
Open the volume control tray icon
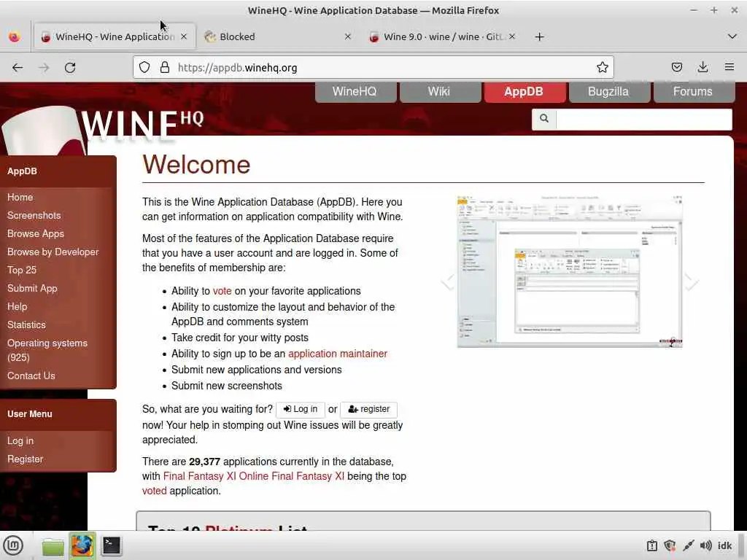706,545
